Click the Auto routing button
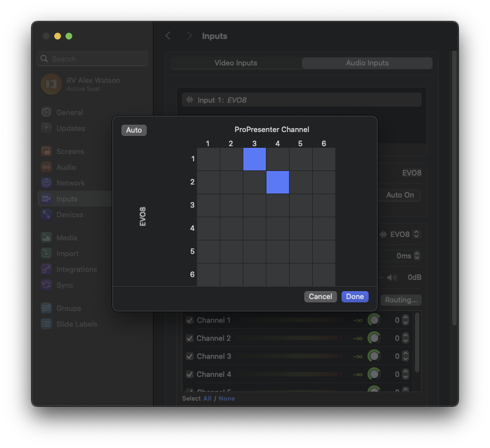 [x=134, y=130]
